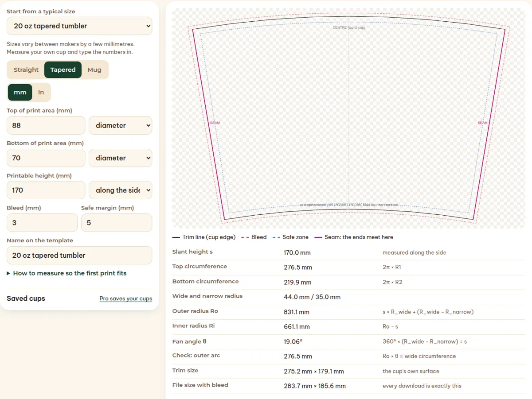
Task: Select the Mug cup shape
Action: pos(94,70)
